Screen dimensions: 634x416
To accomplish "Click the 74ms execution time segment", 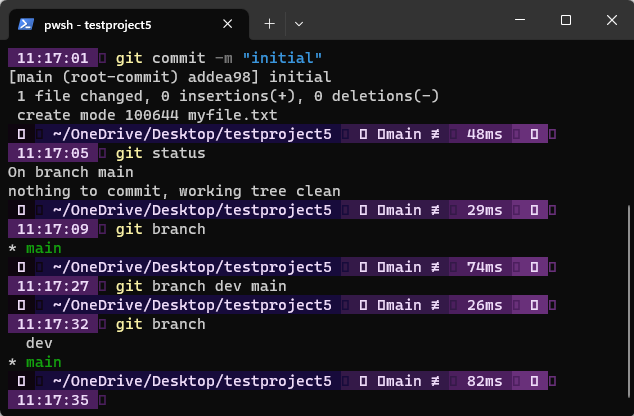I will tap(484, 267).
